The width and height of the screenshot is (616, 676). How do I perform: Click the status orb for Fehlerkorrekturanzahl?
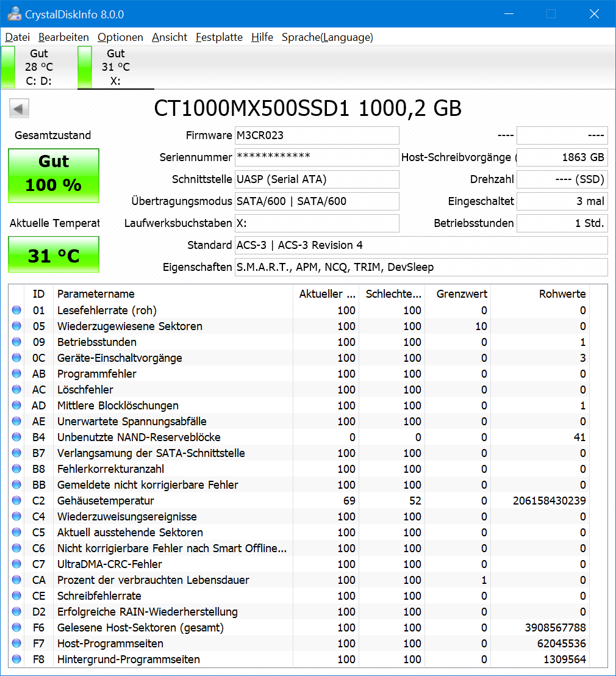tap(16, 469)
